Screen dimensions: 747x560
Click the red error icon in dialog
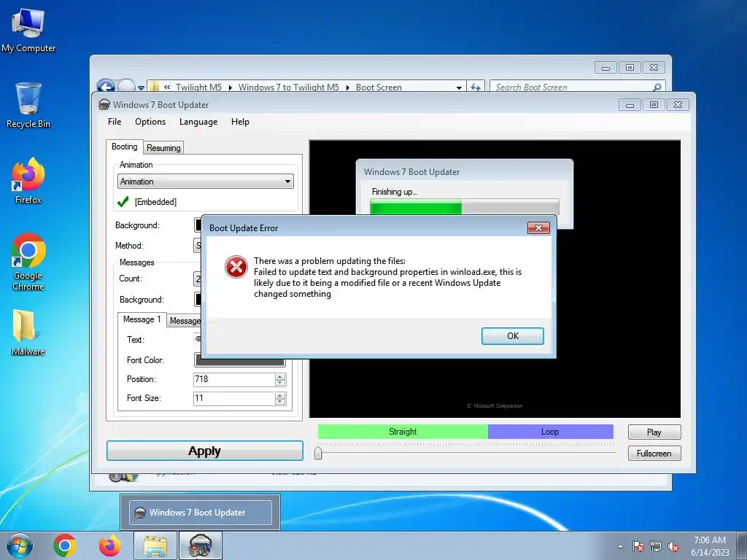pyautogui.click(x=236, y=267)
